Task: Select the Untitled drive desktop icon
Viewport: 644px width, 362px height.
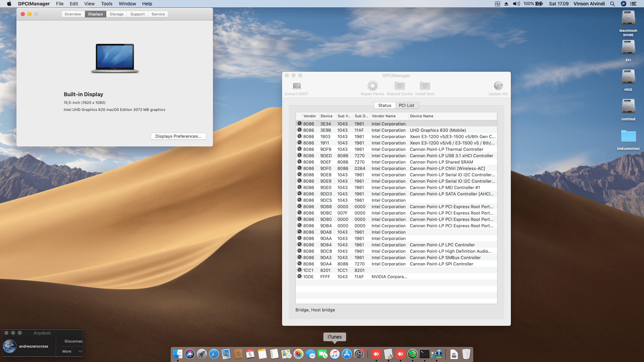Action: 628,107
